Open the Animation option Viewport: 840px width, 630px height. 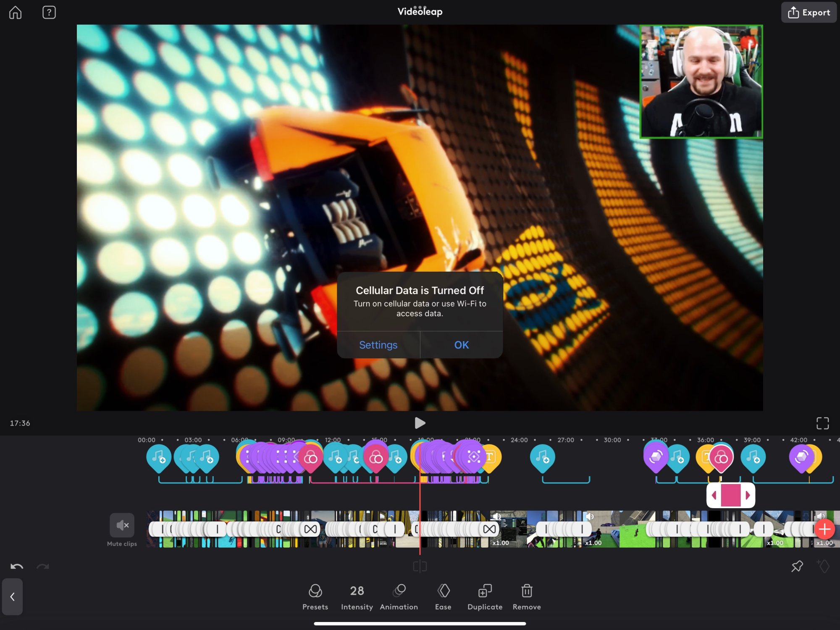[399, 597]
